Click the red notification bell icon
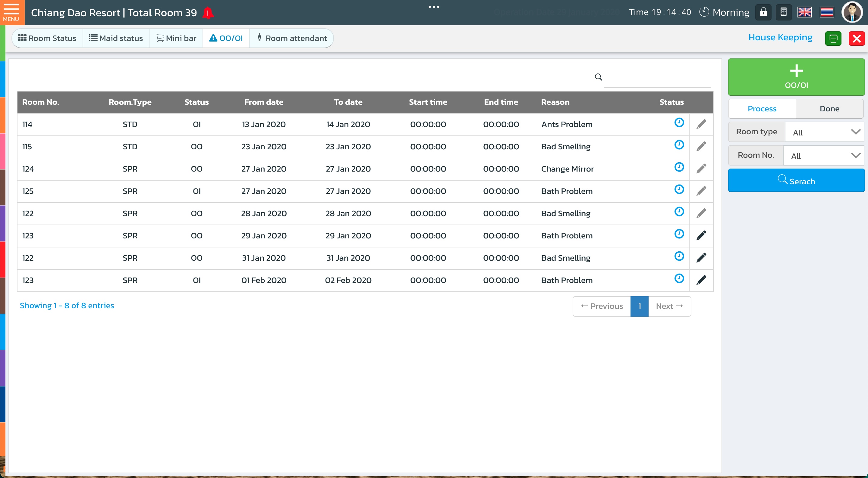Image resolution: width=868 pixels, height=478 pixels. pyautogui.click(x=208, y=13)
